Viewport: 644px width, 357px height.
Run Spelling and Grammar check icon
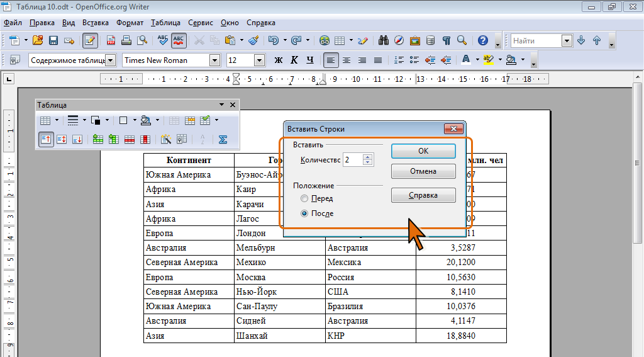tap(163, 40)
